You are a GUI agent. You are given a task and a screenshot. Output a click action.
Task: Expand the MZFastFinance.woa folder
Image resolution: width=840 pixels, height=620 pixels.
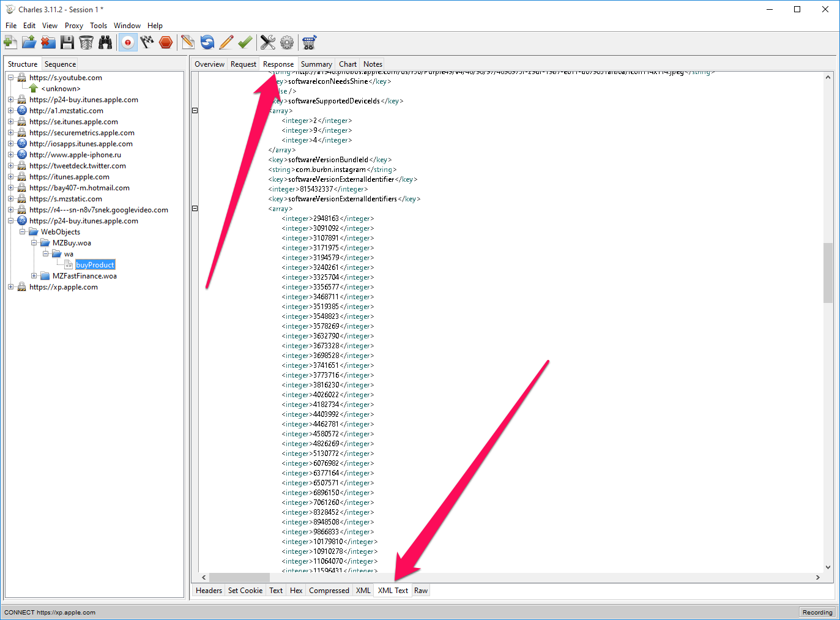[34, 276]
